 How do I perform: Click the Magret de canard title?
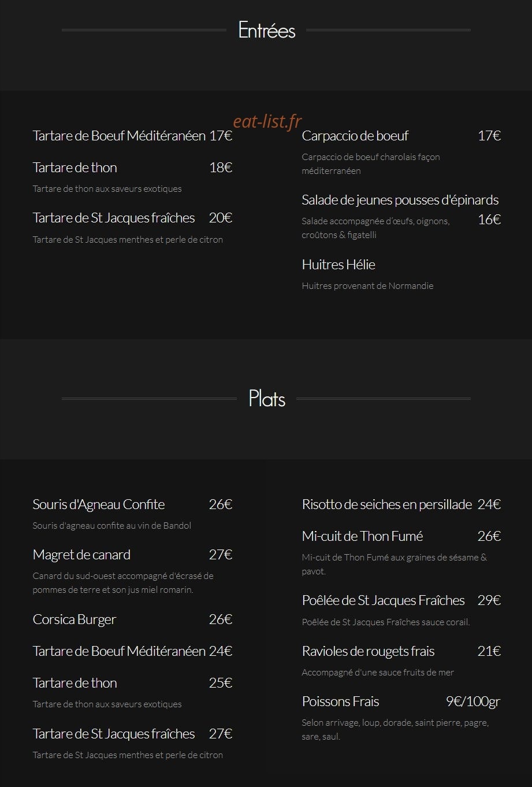point(81,555)
